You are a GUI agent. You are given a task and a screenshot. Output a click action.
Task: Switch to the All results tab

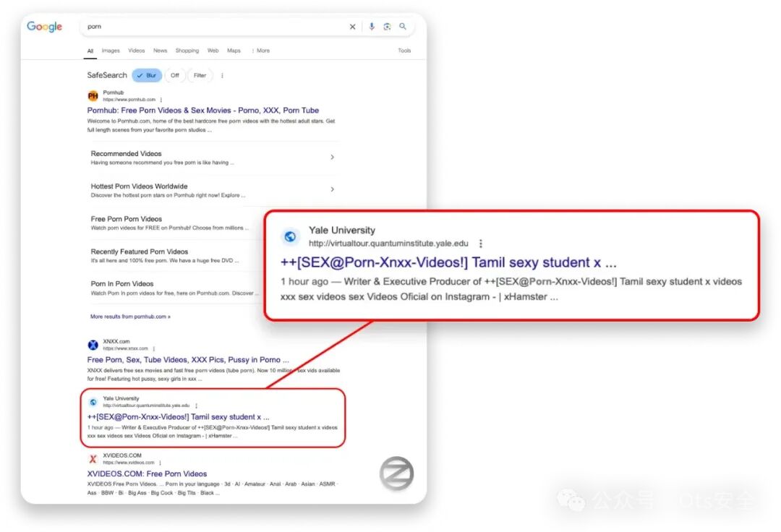point(90,51)
